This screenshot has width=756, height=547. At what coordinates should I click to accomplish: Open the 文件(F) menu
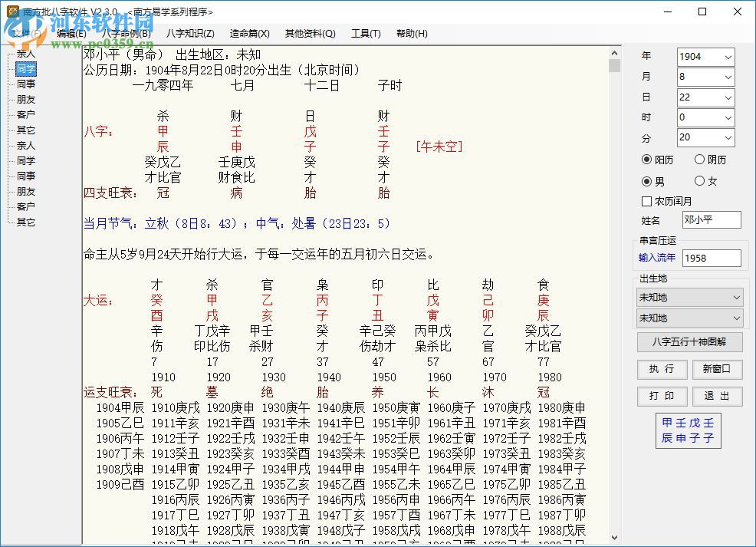28,33
